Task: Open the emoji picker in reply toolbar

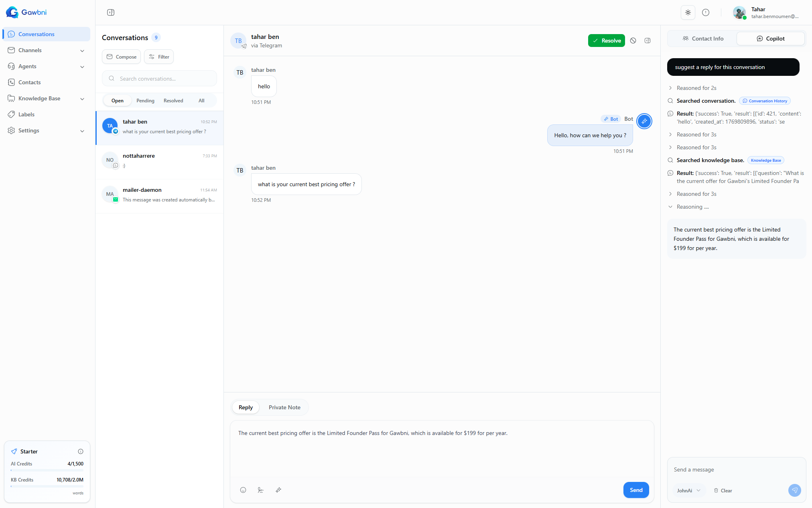Action: (243, 490)
